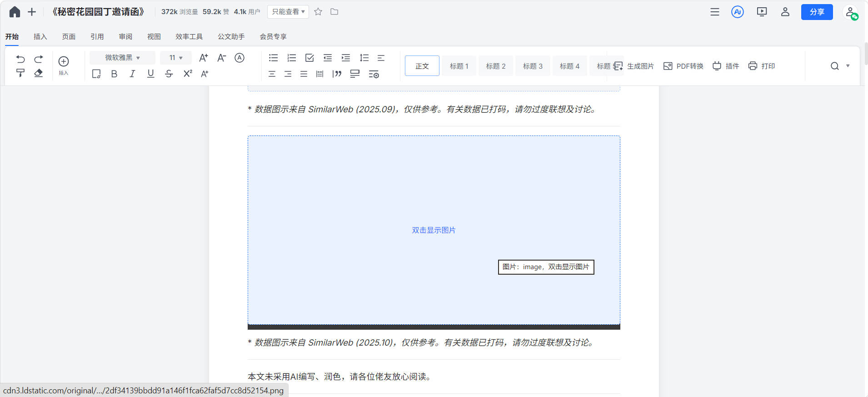Image resolution: width=868 pixels, height=397 pixels.
Task: Redo the last action
Action: coord(39,59)
